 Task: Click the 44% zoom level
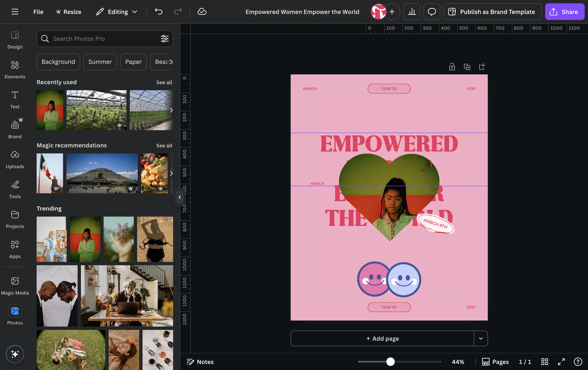458,362
